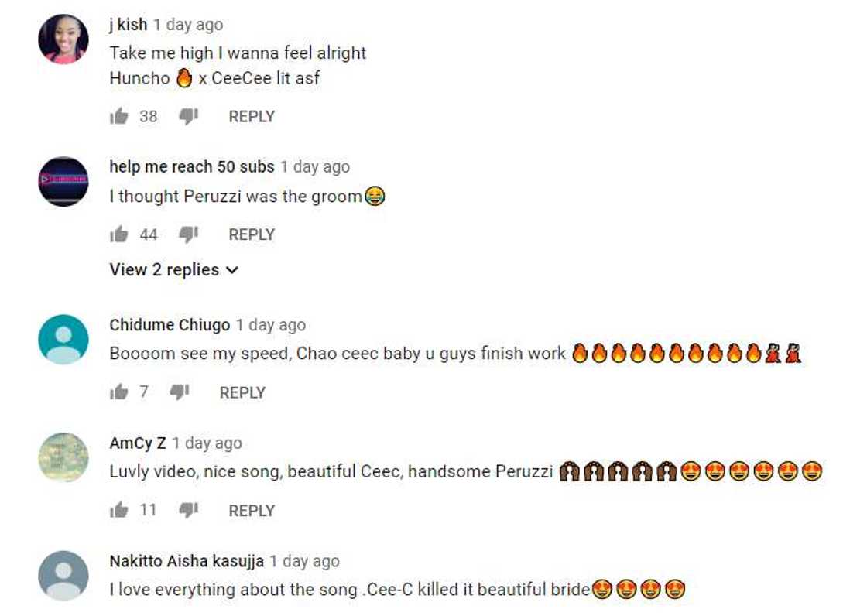The width and height of the screenshot is (867, 616).
Task: Reply to Chidume Chiugo's comment
Action: click(x=242, y=392)
